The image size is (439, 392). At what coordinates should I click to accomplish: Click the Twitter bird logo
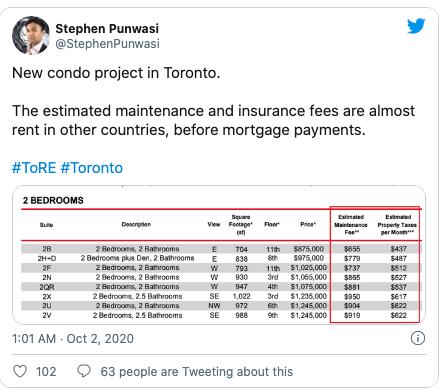(x=416, y=26)
